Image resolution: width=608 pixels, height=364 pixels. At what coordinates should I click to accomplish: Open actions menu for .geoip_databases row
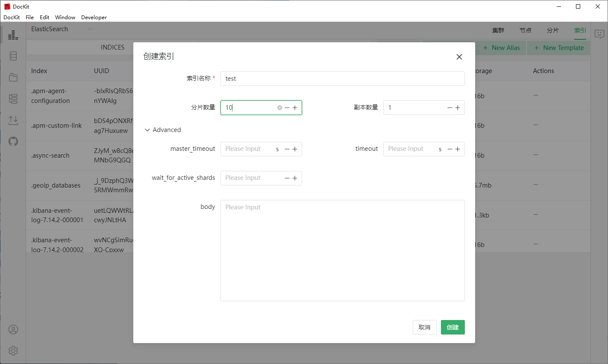point(536,185)
